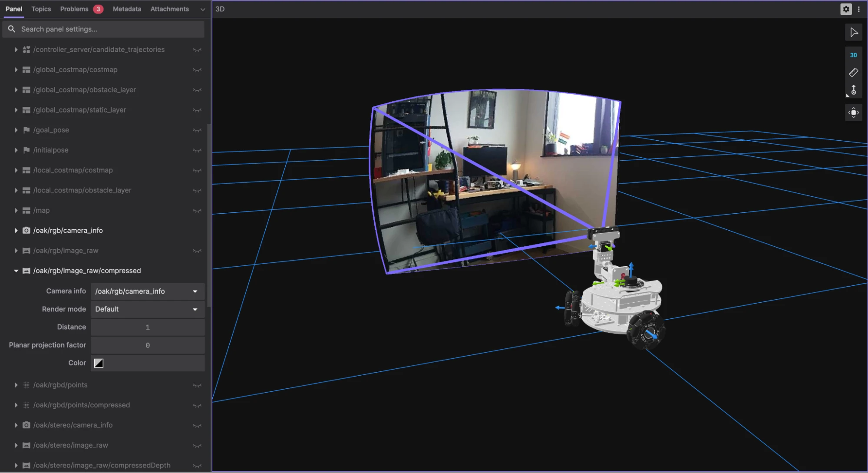This screenshot has width=868, height=473.
Task: Click the Search panel settings field
Action: [103, 29]
